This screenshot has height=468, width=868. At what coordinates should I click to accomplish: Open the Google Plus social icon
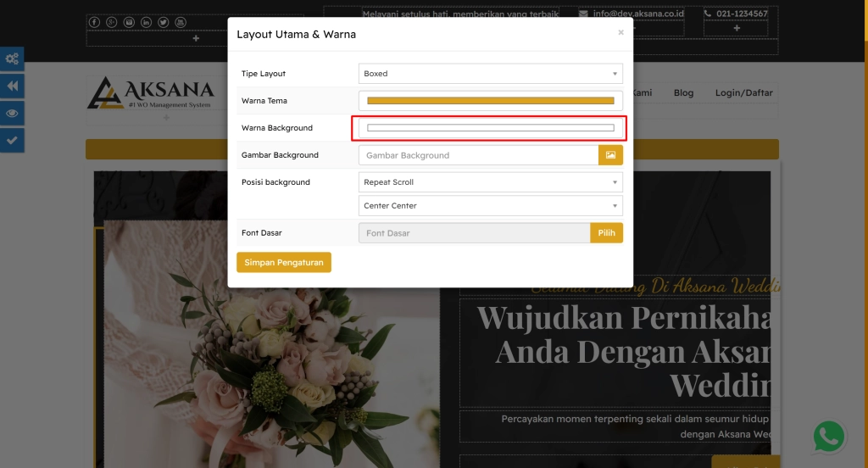coord(112,22)
